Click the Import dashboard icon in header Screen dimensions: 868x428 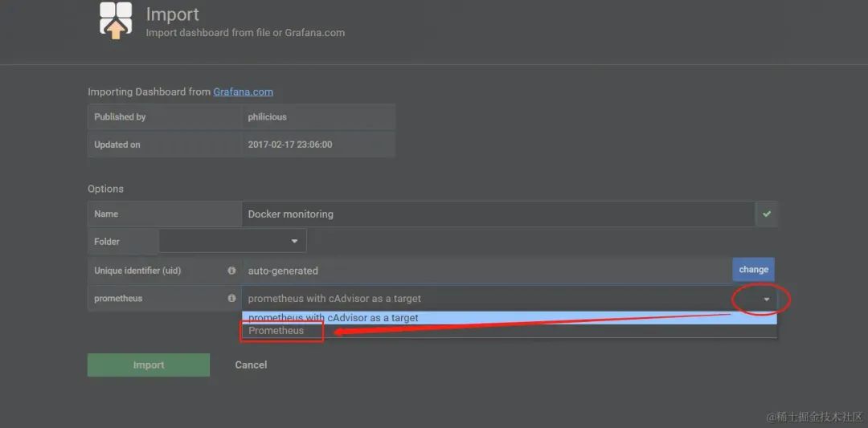tap(116, 21)
